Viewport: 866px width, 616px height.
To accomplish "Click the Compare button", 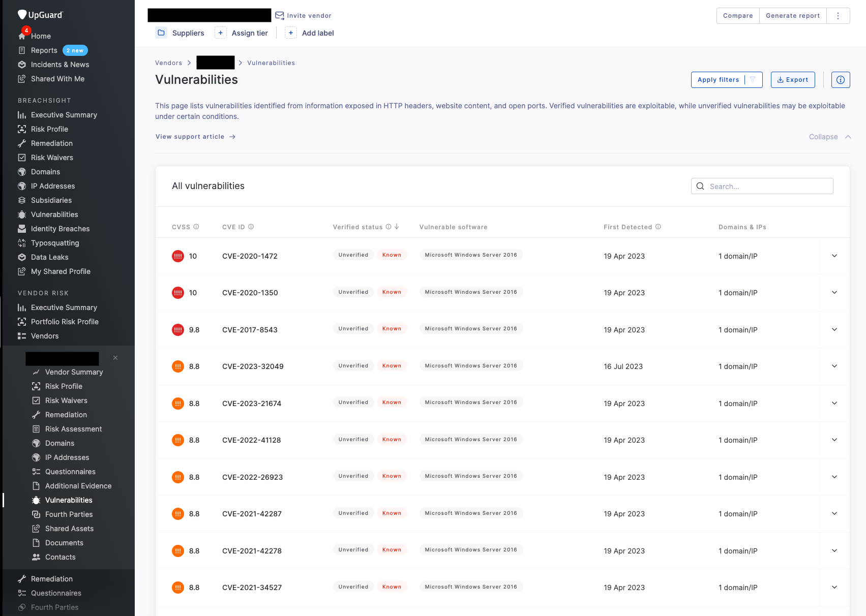I will tap(738, 16).
